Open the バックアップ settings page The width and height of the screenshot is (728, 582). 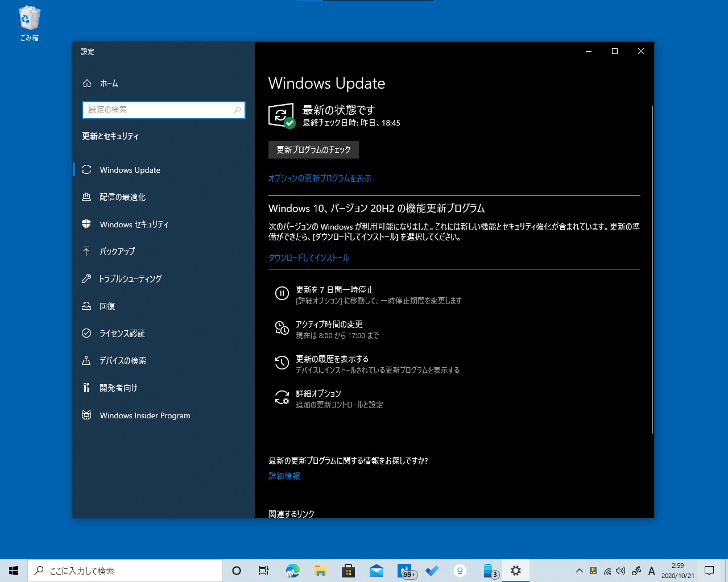[117, 251]
